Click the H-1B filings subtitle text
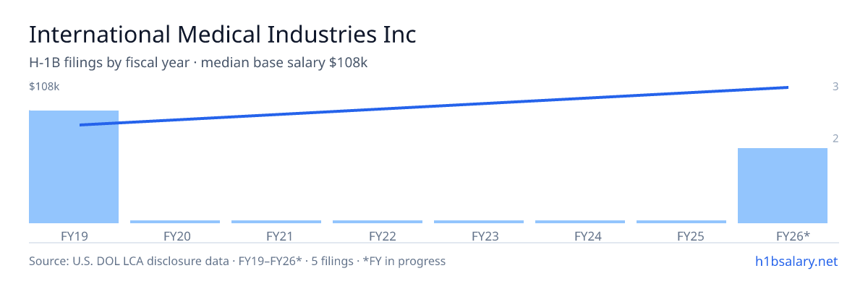 199,63
